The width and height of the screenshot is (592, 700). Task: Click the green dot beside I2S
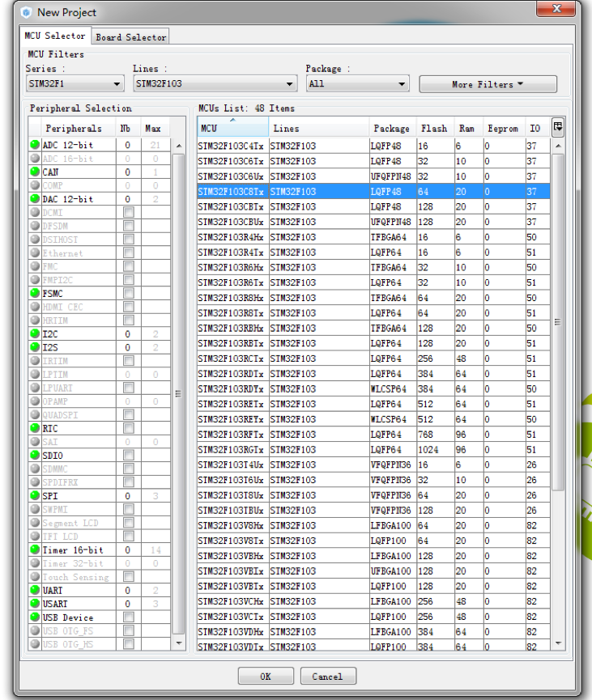coord(34,347)
